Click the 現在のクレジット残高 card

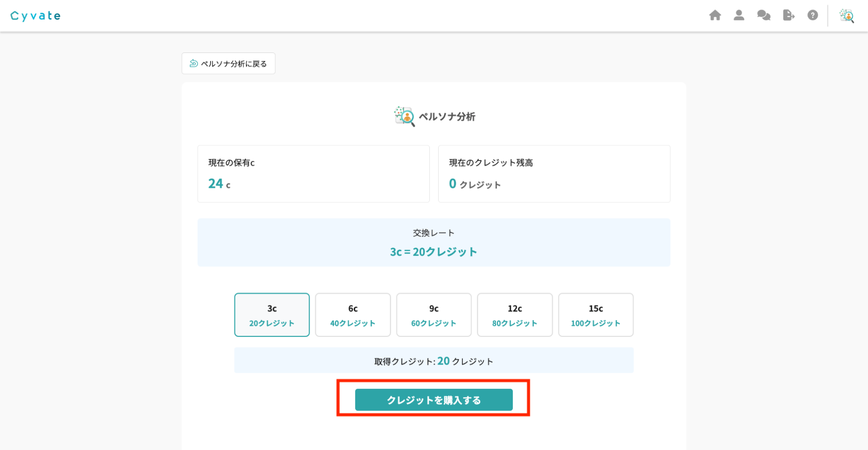pos(554,174)
